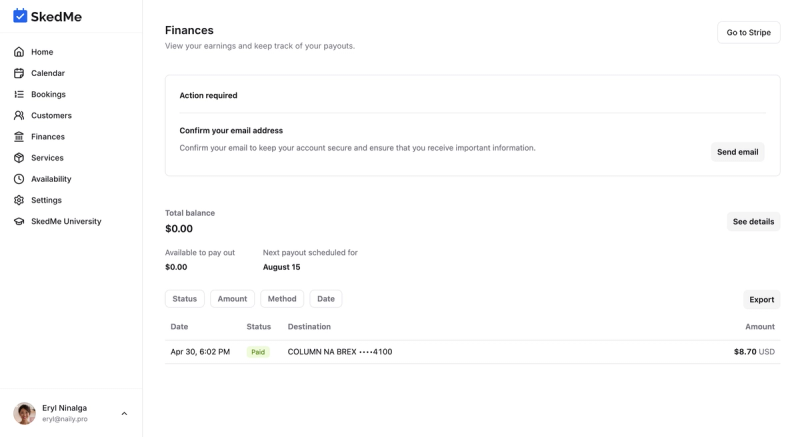
Task: Click the Send email button
Action: click(737, 152)
